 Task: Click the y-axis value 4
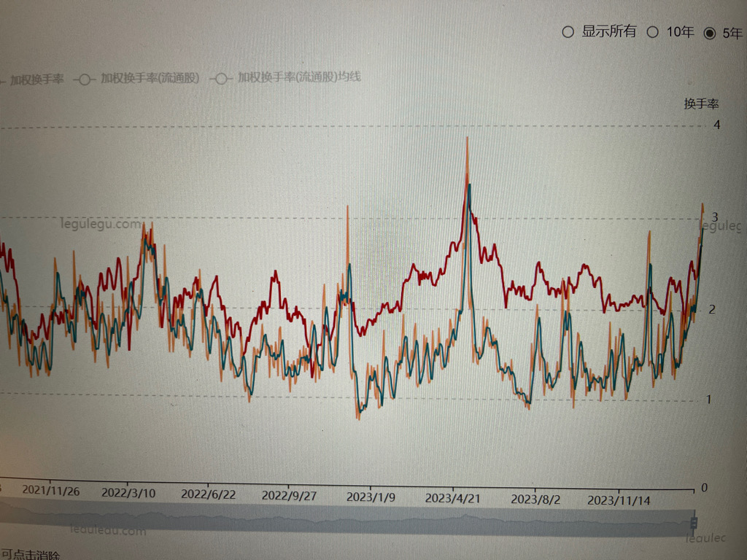[716, 125]
